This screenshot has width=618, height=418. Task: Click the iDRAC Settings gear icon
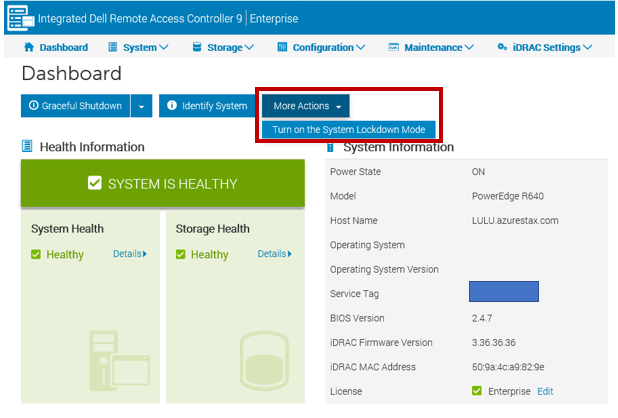pyautogui.click(x=502, y=47)
